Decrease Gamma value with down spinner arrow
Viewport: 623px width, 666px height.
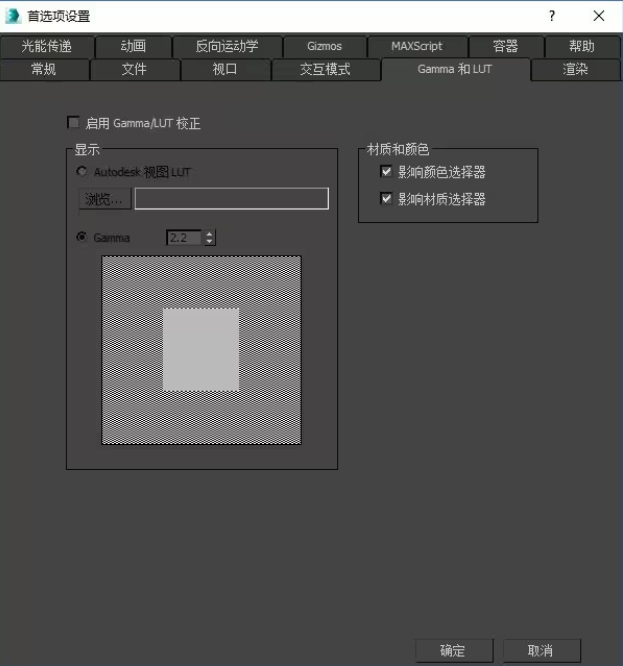coord(209,241)
